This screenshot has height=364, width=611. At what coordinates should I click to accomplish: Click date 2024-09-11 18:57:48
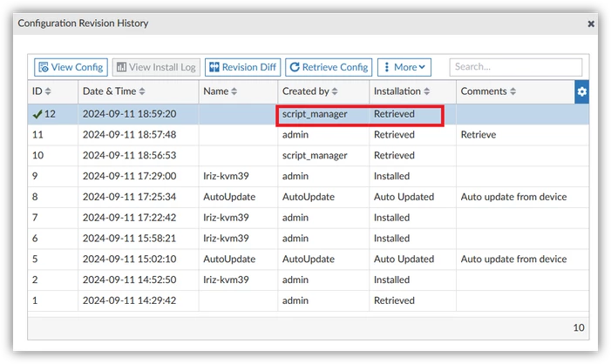coord(129,135)
